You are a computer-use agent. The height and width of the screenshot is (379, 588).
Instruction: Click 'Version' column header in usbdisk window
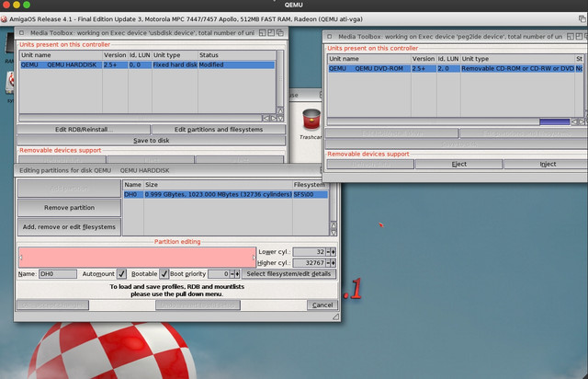point(115,55)
